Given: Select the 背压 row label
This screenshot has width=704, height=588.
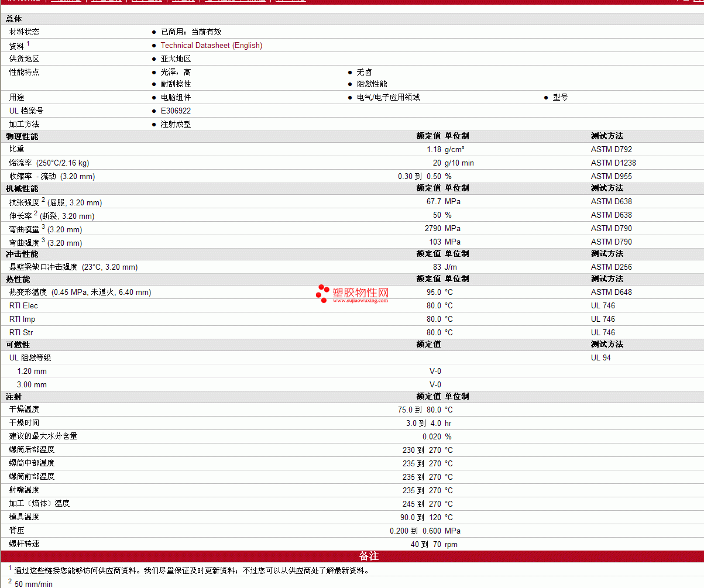Looking at the screenshot, I should [17, 531].
